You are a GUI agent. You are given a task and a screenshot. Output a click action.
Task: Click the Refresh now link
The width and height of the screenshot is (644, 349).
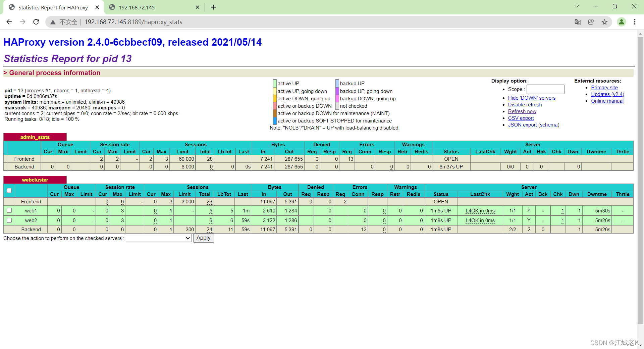coord(522,111)
